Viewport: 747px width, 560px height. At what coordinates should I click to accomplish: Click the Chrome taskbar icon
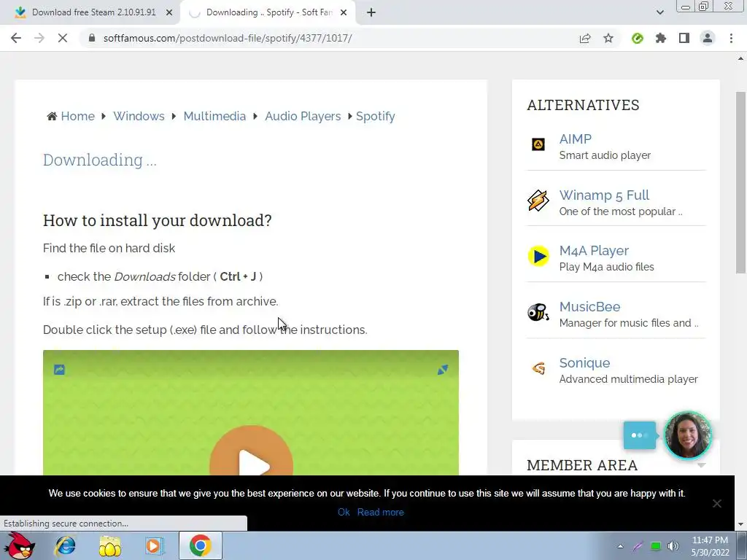click(x=200, y=545)
